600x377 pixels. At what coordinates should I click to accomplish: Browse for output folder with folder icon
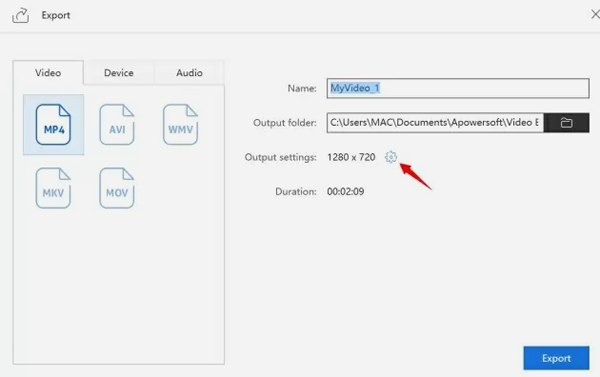coord(566,123)
